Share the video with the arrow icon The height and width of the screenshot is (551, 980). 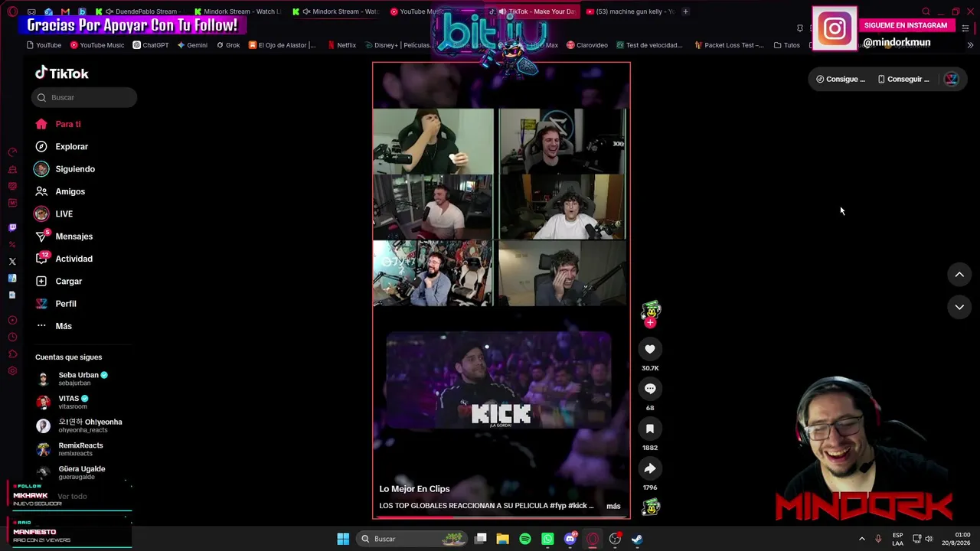click(x=650, y=468)
